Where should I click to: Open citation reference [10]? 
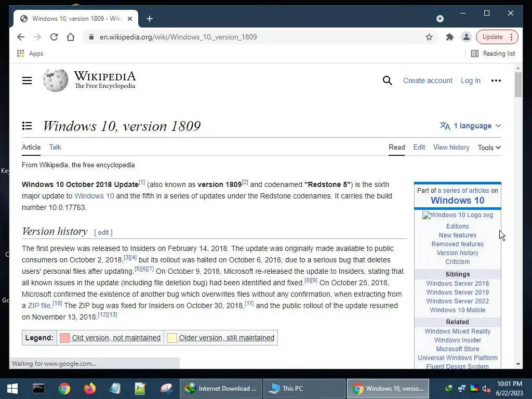click(x=57, y=303)
